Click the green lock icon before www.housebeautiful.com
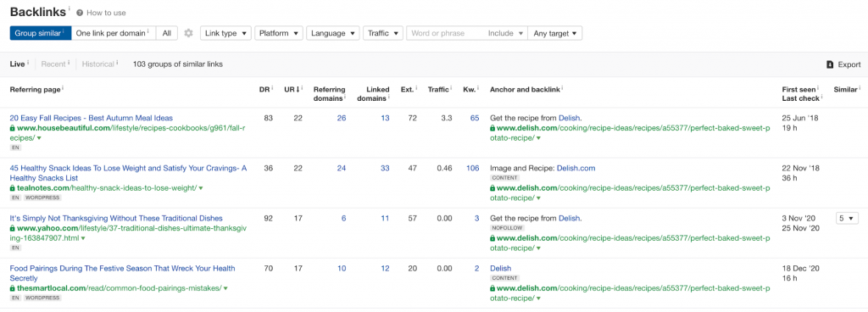The width and height of the screenshot is (868, 312). tap(12, 128)
